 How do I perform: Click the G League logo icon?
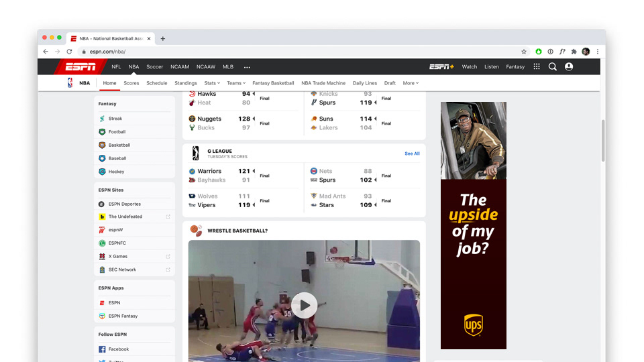tap(195, 154)
